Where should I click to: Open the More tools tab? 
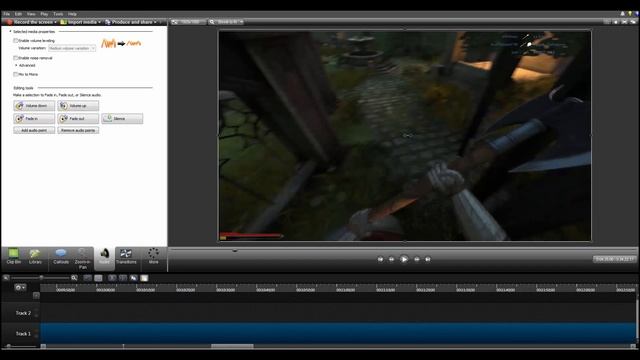[x=153, y=257]
